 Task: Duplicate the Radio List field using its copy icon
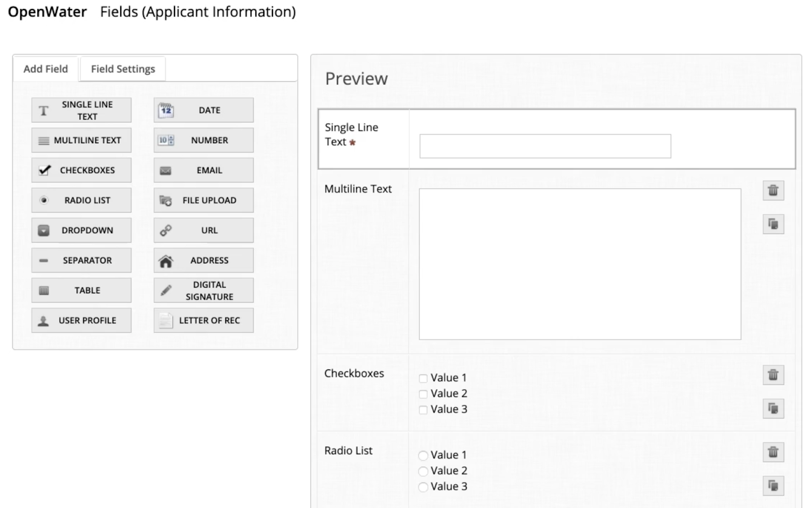tap(773, 485)
